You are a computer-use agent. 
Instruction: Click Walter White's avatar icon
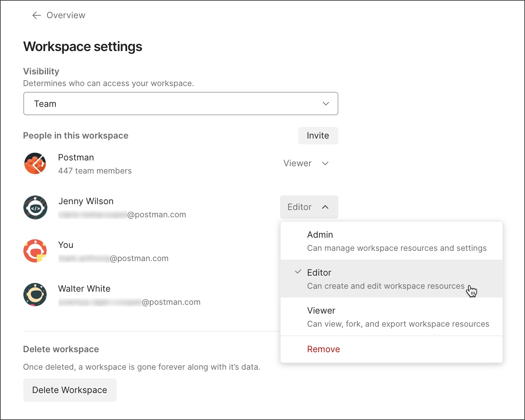click(x=35, y=295)
